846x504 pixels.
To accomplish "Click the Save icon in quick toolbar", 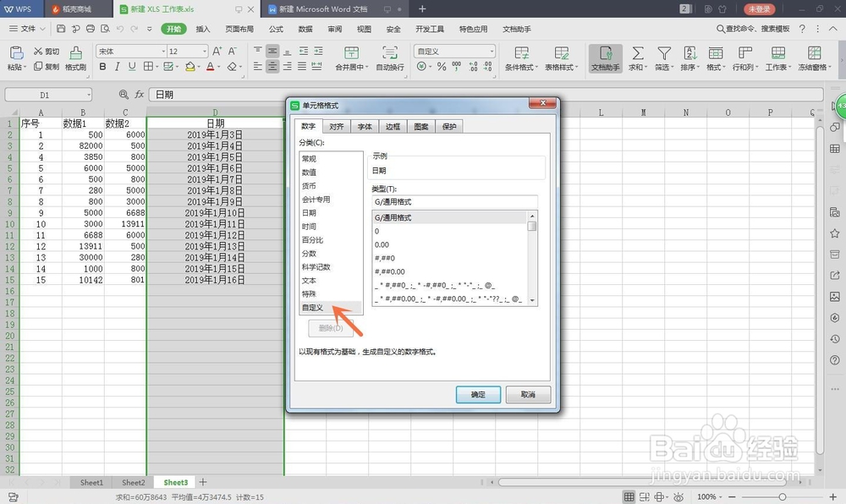I will (x=61, y=29).
